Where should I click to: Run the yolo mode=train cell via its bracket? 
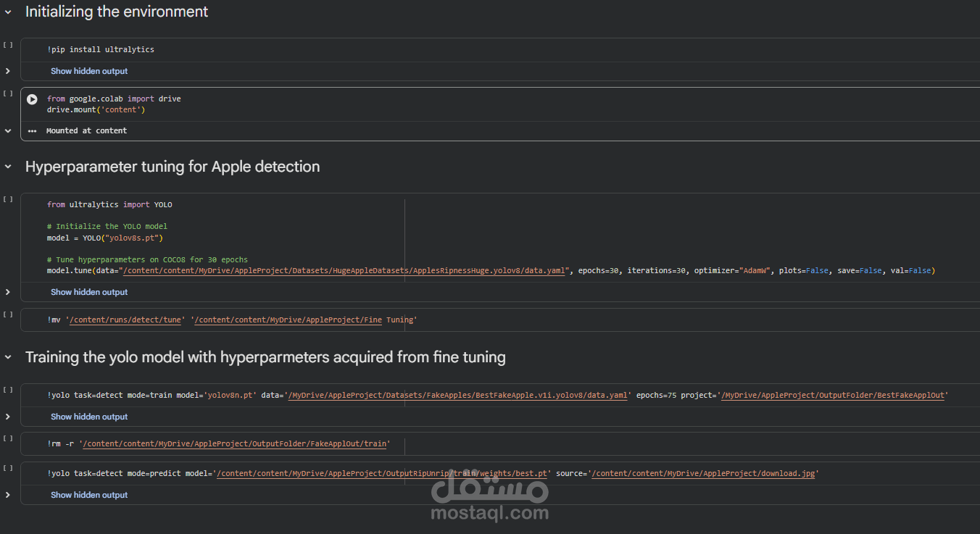8,390
